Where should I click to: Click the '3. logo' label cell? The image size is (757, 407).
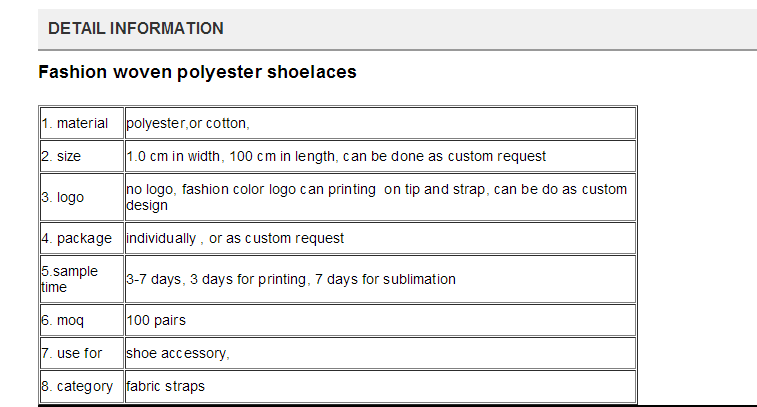coord(82,197)
